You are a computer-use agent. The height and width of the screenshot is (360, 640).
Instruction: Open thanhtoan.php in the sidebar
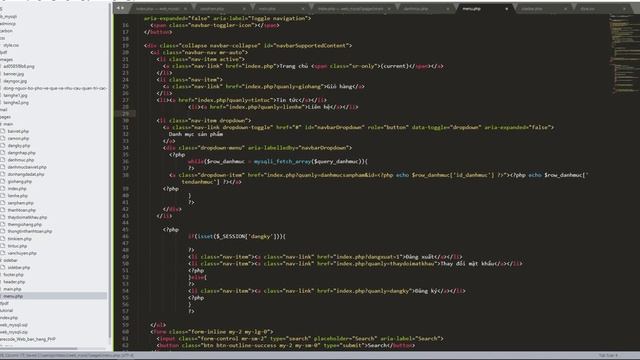tap(21, 210)
